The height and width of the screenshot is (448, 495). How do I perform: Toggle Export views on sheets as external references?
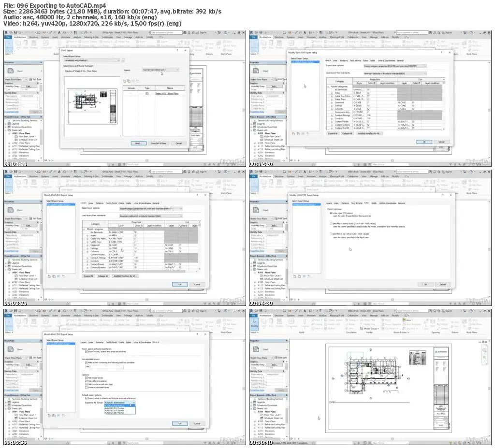click(x=87, y=398)
